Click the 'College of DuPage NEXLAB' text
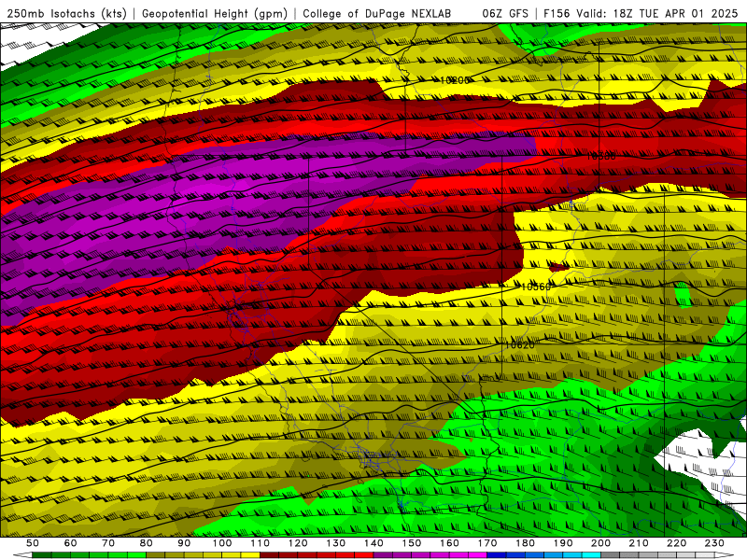 [376, 14]
